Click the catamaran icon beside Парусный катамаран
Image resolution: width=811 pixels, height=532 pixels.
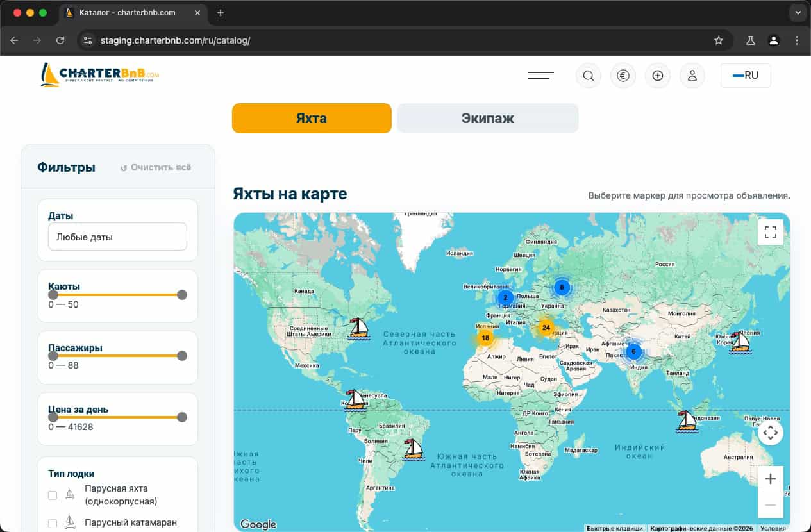tap(71, 523)
